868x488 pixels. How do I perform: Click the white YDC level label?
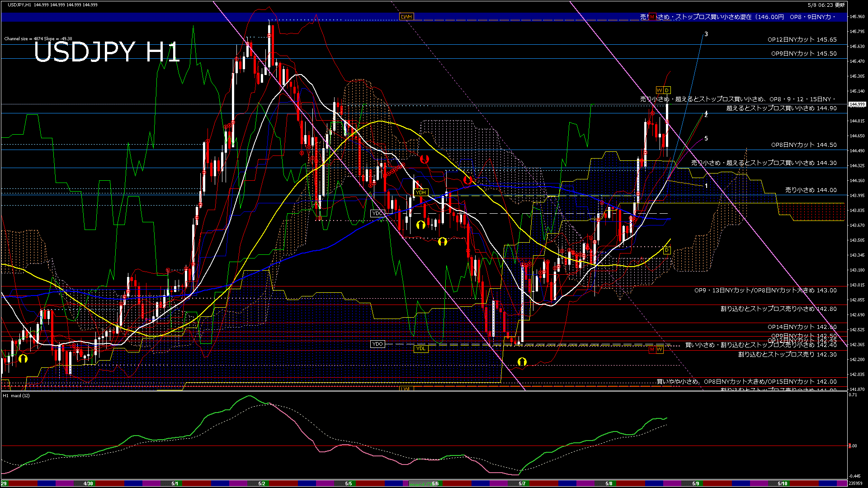tap(377, 213)
